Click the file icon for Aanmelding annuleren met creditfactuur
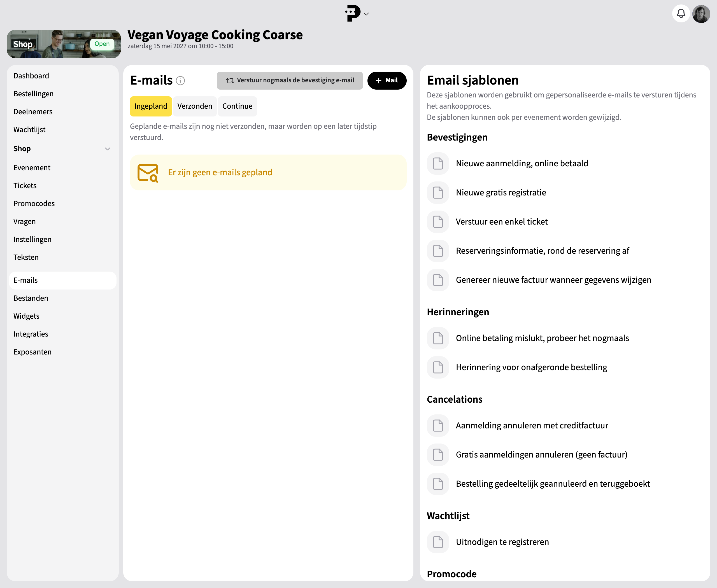717x588 pixels. click(x=438, y=426)
